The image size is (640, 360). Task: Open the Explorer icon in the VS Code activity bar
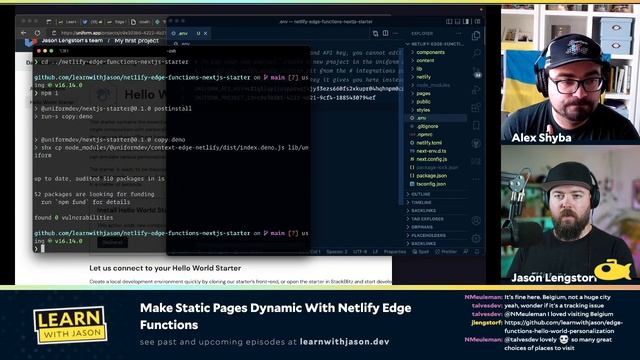coord(476,36)
